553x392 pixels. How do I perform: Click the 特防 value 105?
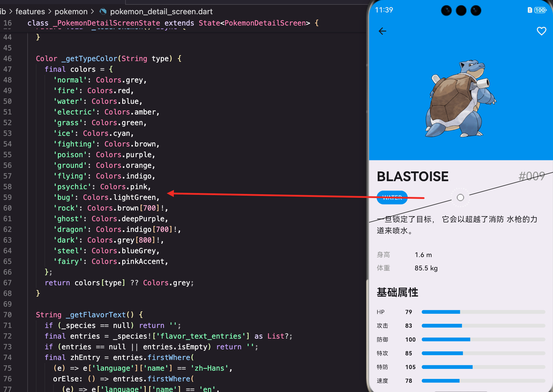(x=410, y=367)
